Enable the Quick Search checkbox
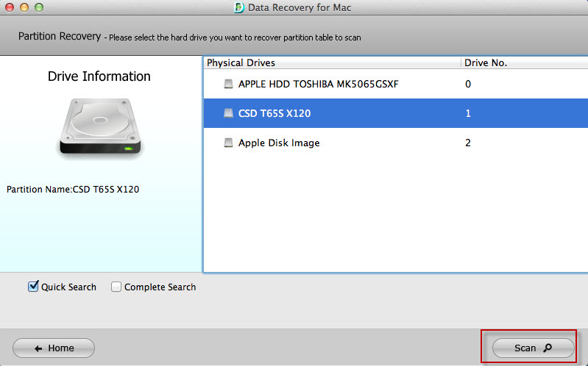 (x=33, y=287)
